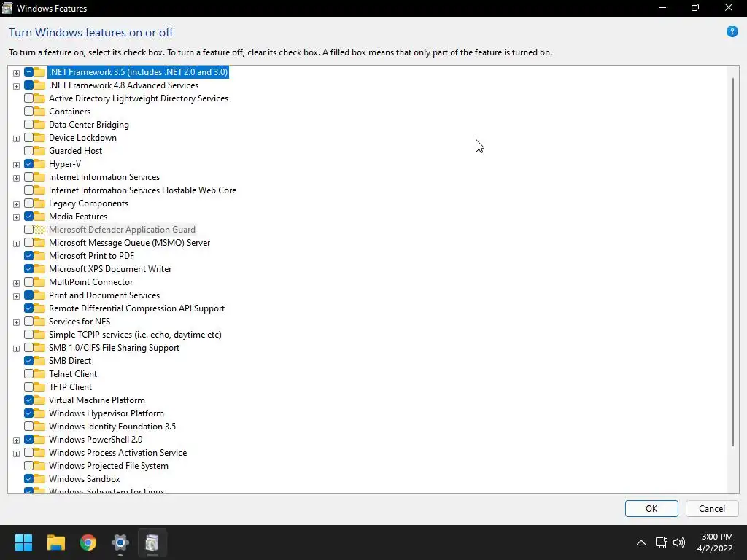Click the Media Features folder icon
The width and height of the screenshot is (747, 560).
pos(39,217)
